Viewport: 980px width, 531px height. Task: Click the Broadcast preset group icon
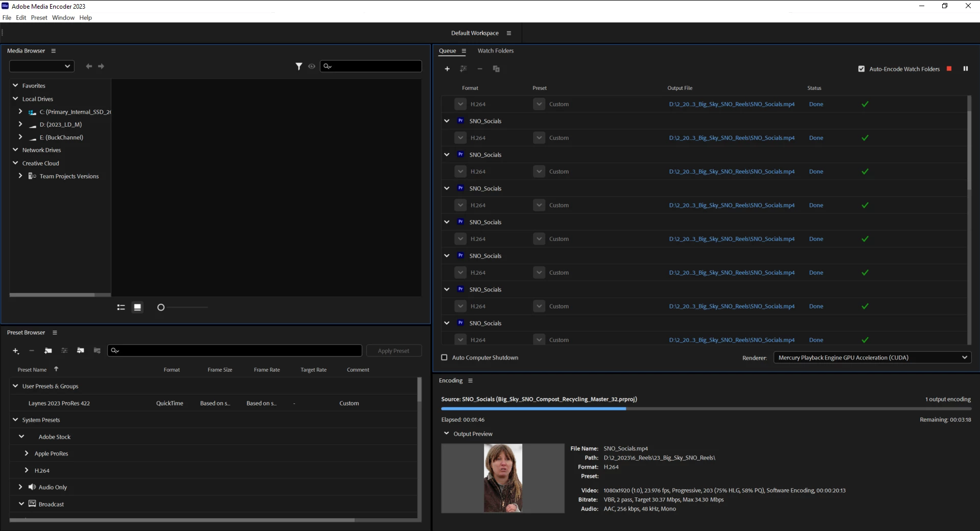32,504
